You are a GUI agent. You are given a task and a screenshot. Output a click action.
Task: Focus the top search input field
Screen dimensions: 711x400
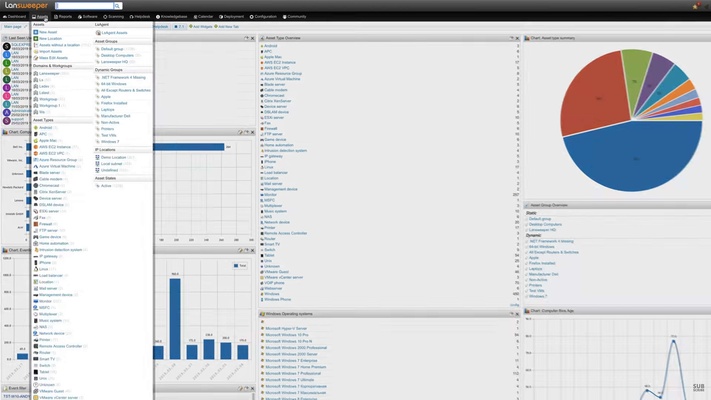pyautogui.click(x=84, y=6)
